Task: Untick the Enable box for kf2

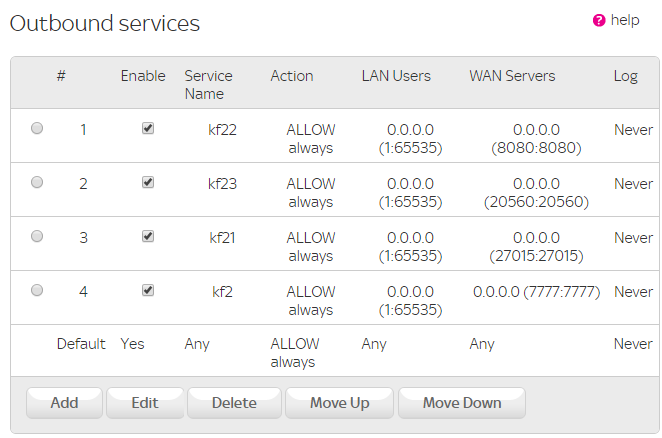Action: pyautogui.click(x=148, y=290)
